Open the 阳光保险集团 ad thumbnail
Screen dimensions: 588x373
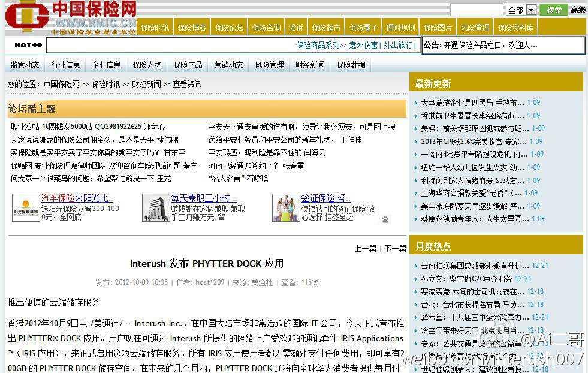point(26,207)
